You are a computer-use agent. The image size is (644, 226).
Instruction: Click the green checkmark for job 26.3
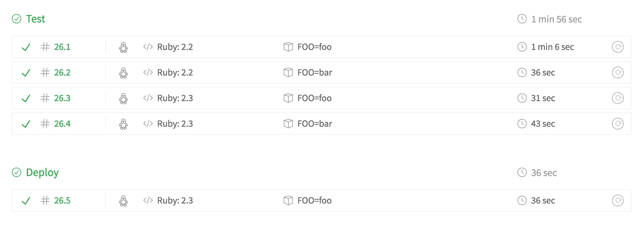tap(26, 98)
